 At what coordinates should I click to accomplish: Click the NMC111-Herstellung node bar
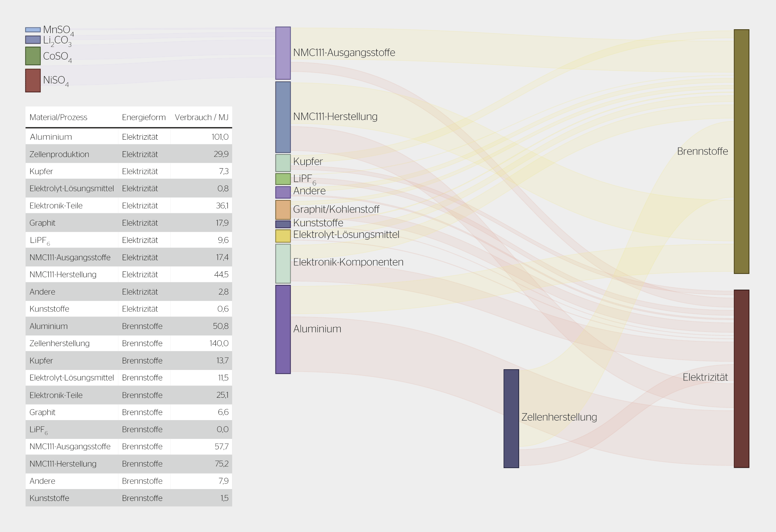click(283, 117)
